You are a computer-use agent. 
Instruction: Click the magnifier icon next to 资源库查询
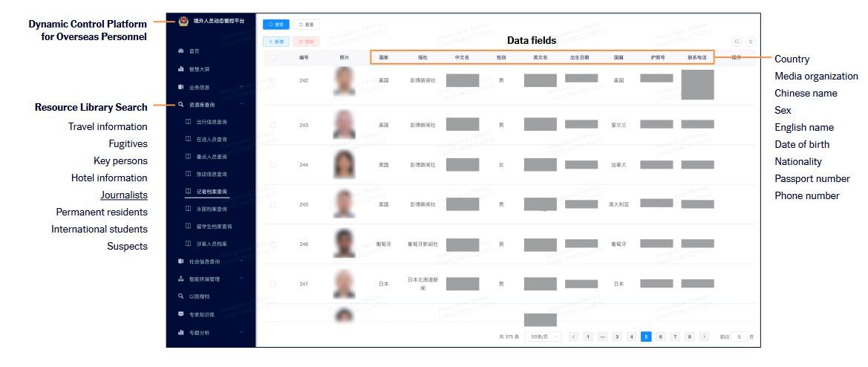181,104
